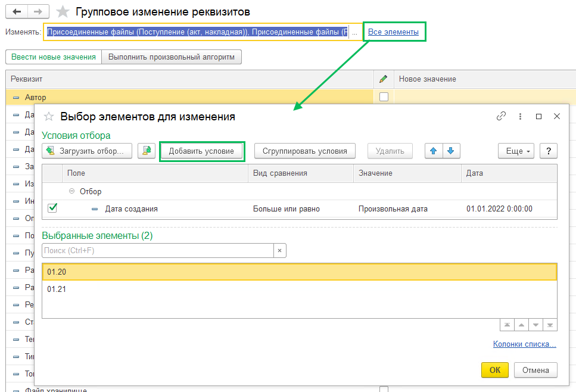
Task: Jump to first item in list
Action: 507,325
